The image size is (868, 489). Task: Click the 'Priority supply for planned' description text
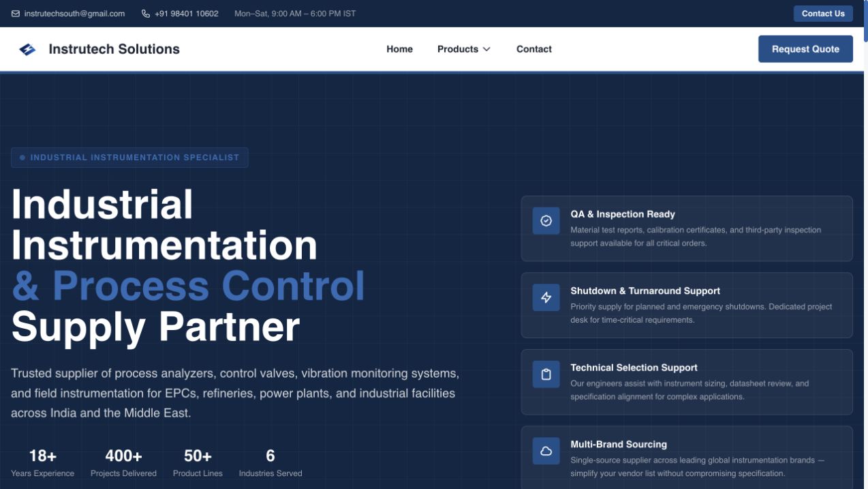tap(701, 313)
